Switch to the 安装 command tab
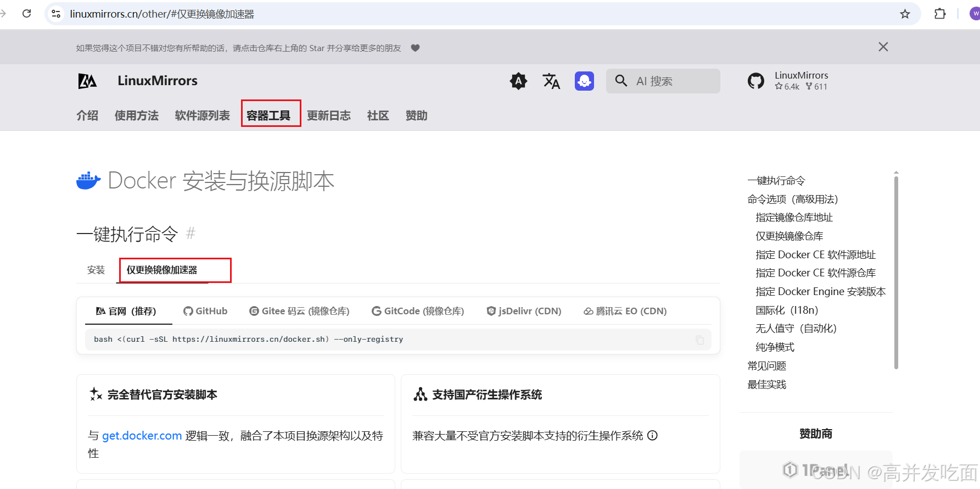The image size is (980, 489). tap(96, 270)
